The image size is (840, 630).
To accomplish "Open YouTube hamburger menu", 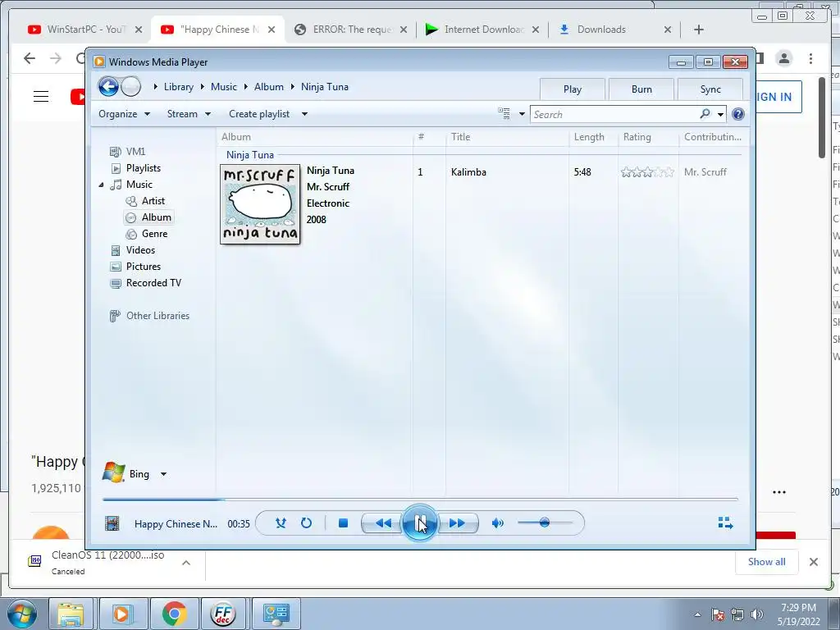I will (x=41, y=97).
